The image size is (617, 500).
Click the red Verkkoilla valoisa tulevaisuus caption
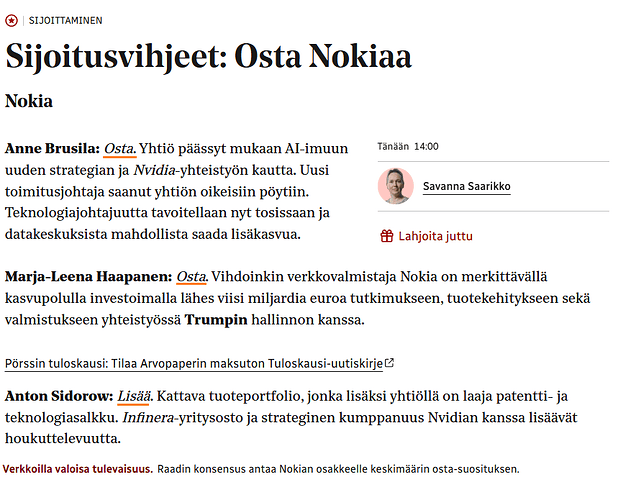[78, 468]
